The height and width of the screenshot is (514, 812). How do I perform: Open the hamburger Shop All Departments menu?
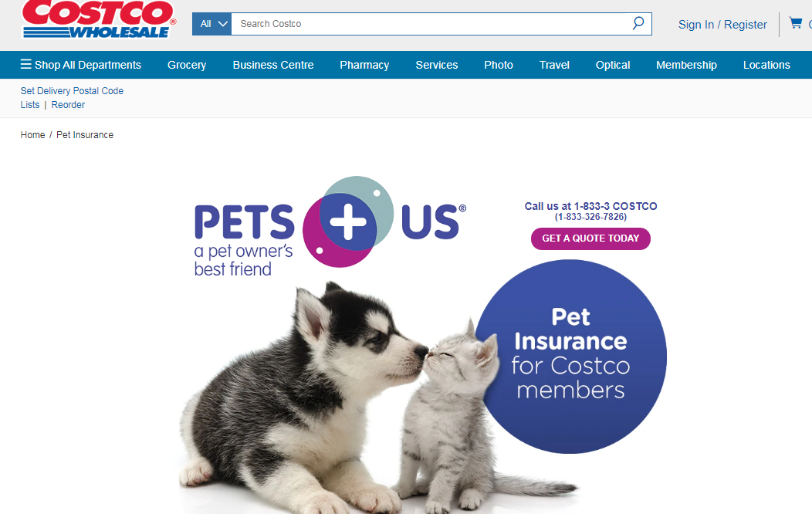[81, 65]
